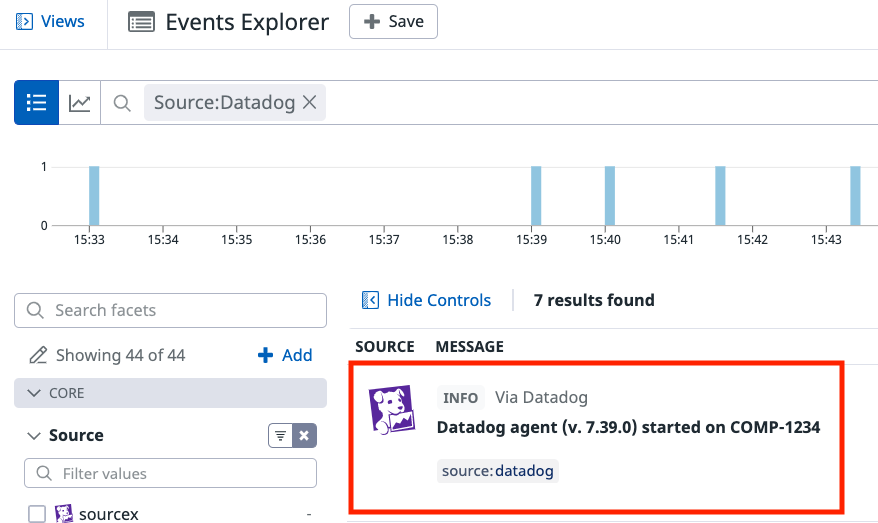
Task: Click the Save button
Action: point(393,21)
